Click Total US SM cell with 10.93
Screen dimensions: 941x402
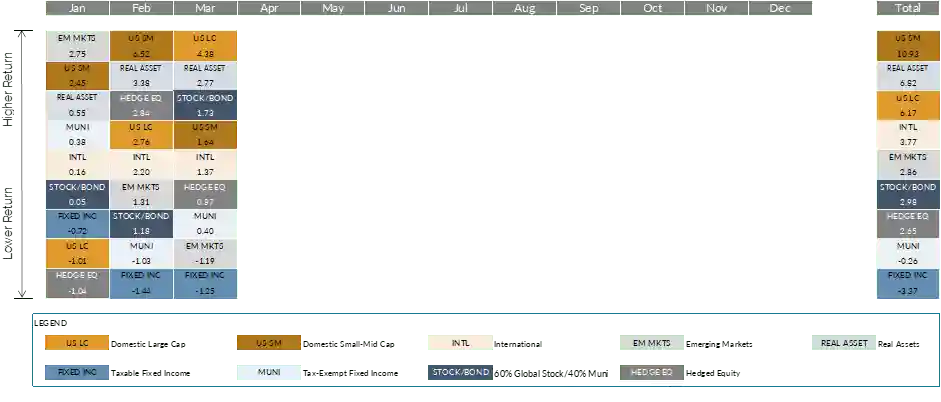[x=907, y=46]
